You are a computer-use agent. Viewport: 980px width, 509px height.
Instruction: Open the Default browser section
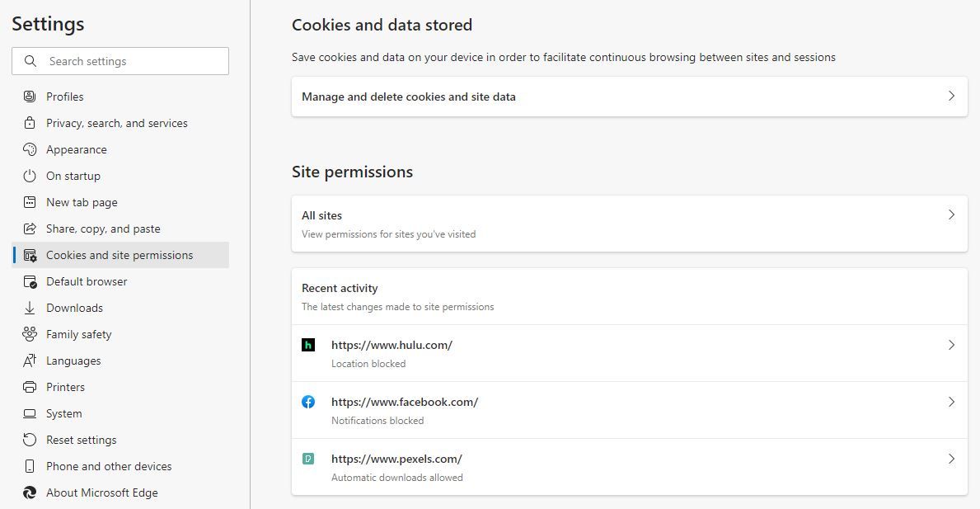87,280
